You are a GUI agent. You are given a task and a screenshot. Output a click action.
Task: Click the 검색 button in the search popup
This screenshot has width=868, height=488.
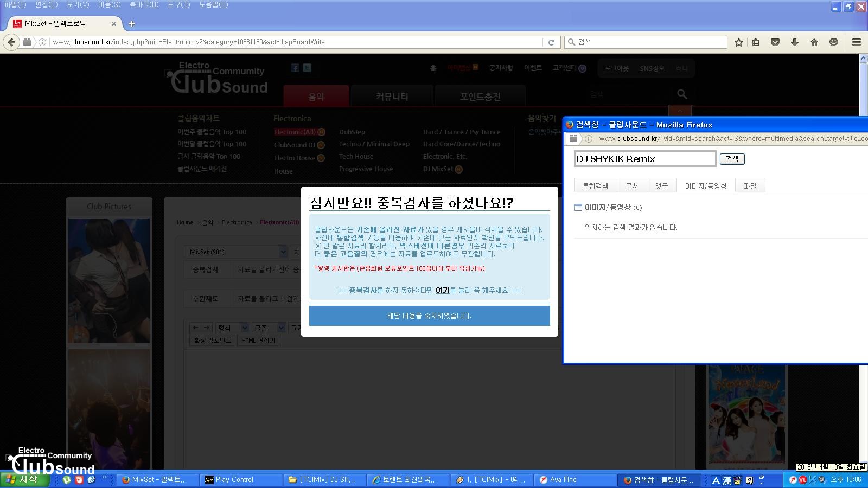[x=732, y=159]
